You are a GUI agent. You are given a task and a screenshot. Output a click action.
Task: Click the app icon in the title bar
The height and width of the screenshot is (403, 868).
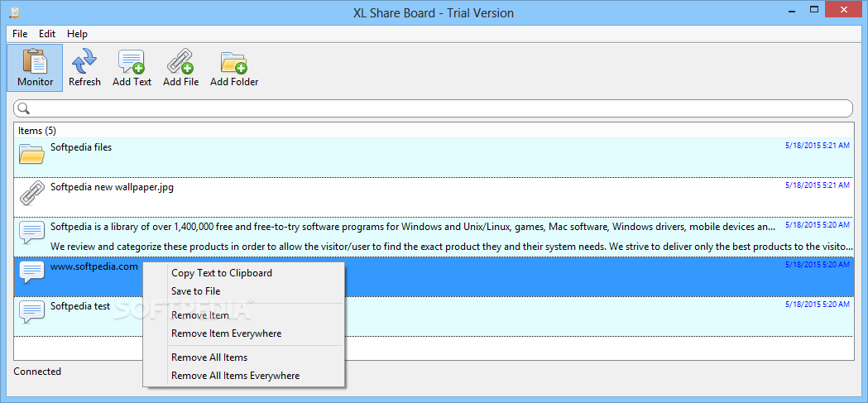15,12
